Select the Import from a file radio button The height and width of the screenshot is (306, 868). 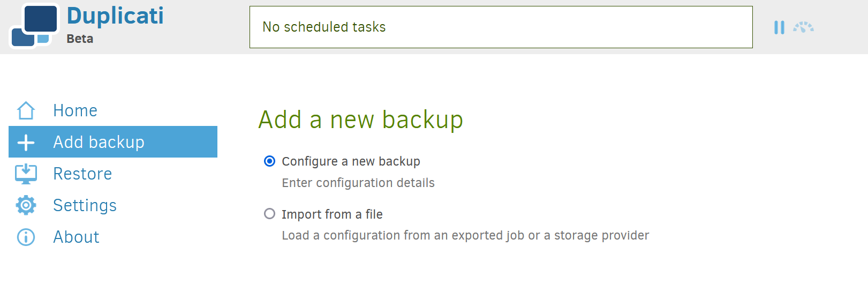(270, 214)
